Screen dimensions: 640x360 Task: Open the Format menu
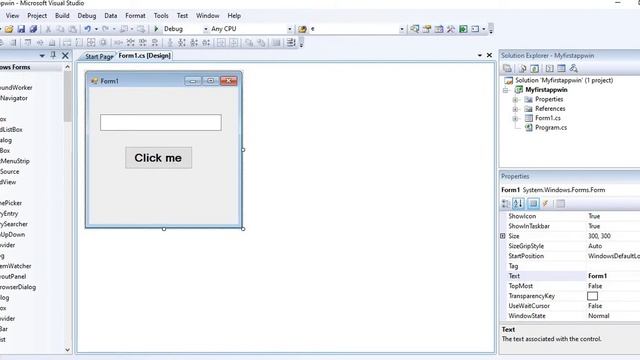135,16
